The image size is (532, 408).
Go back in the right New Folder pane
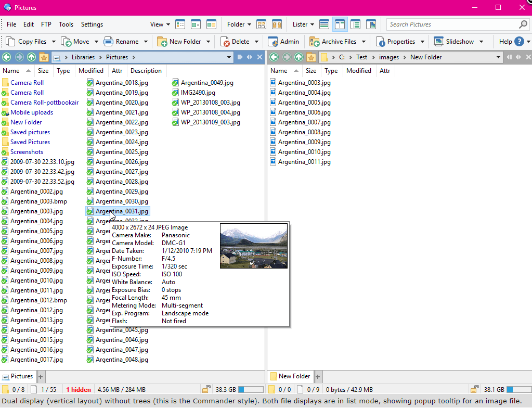(x=274, y=57)
